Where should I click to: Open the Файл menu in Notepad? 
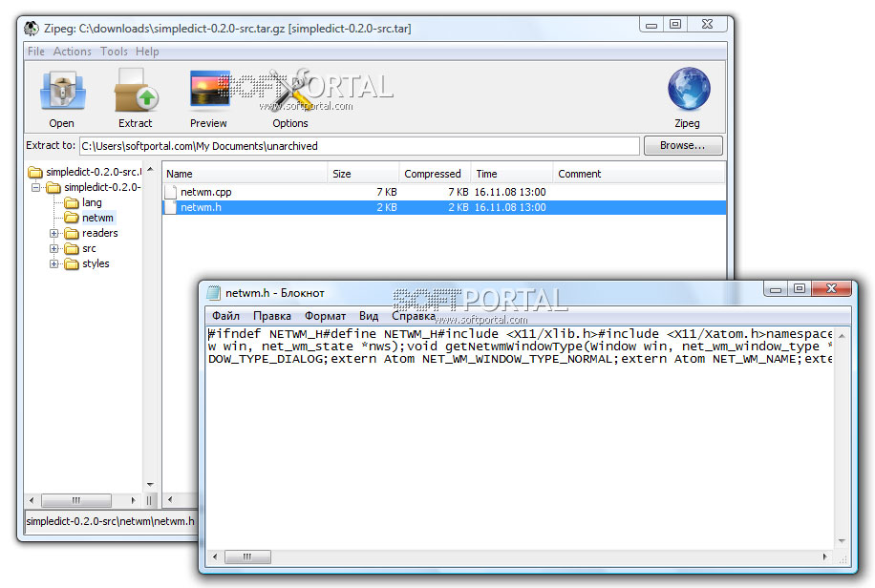pyautogui.click(x=225, y=316)
